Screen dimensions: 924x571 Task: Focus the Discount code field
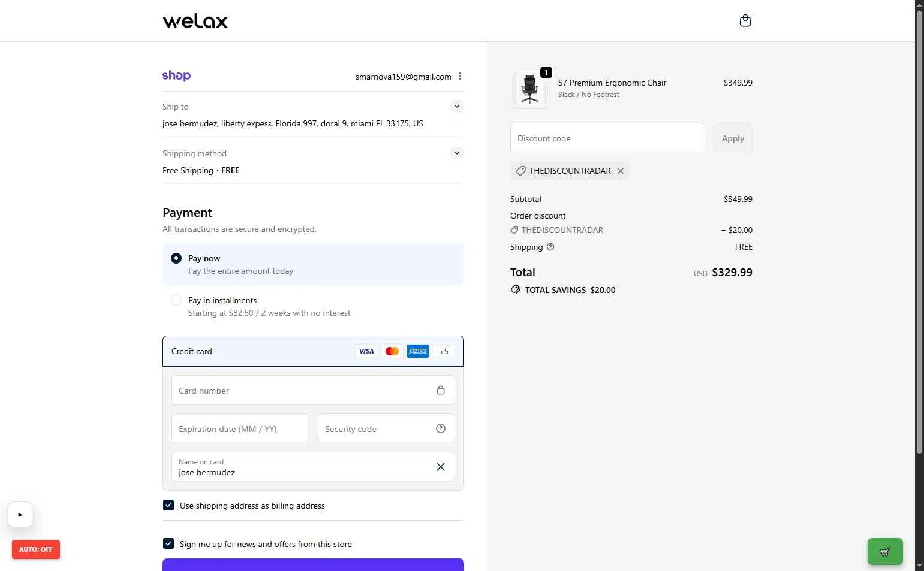pyautogui.click(x=607, y=138)
